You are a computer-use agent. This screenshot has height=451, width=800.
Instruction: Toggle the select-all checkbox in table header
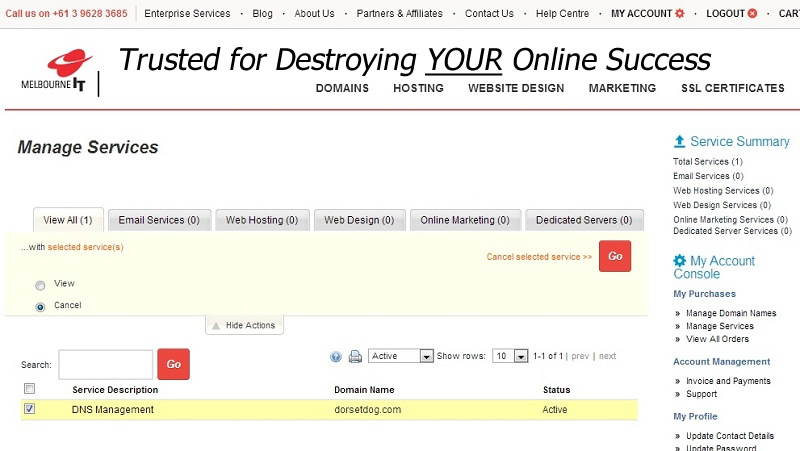30,389
